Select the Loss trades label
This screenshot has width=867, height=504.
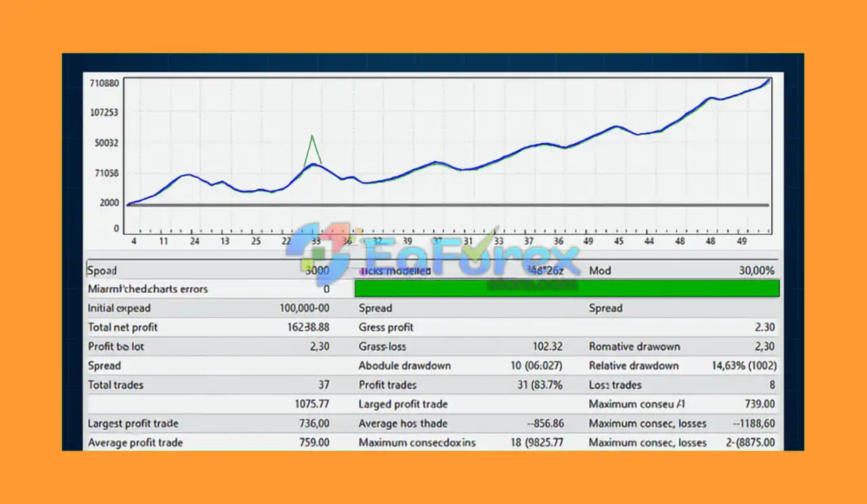615,385
